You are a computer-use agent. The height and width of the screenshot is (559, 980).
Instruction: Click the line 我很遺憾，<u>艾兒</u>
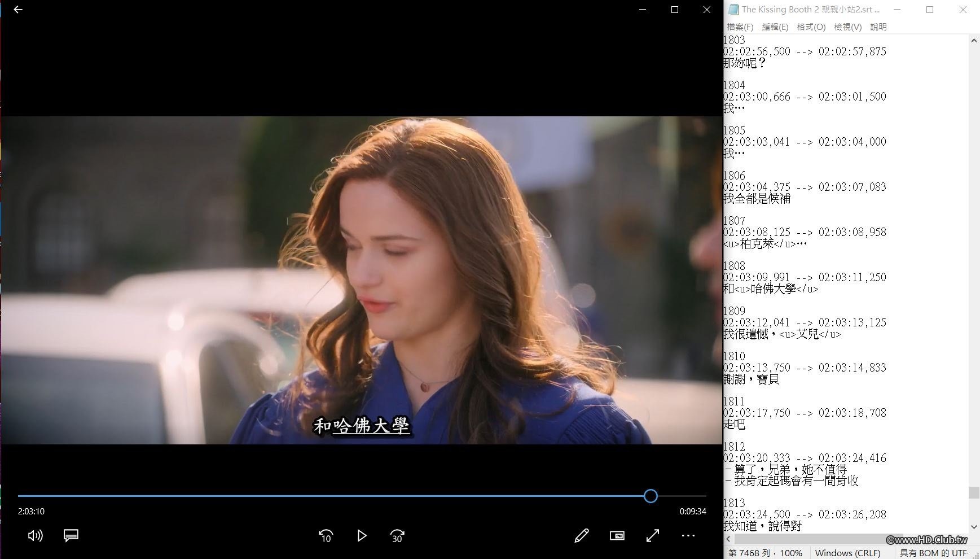coord(782,334)
